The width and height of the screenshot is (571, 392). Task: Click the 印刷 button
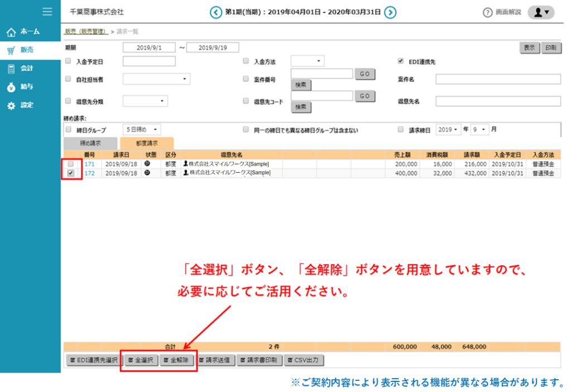point(551,48)
